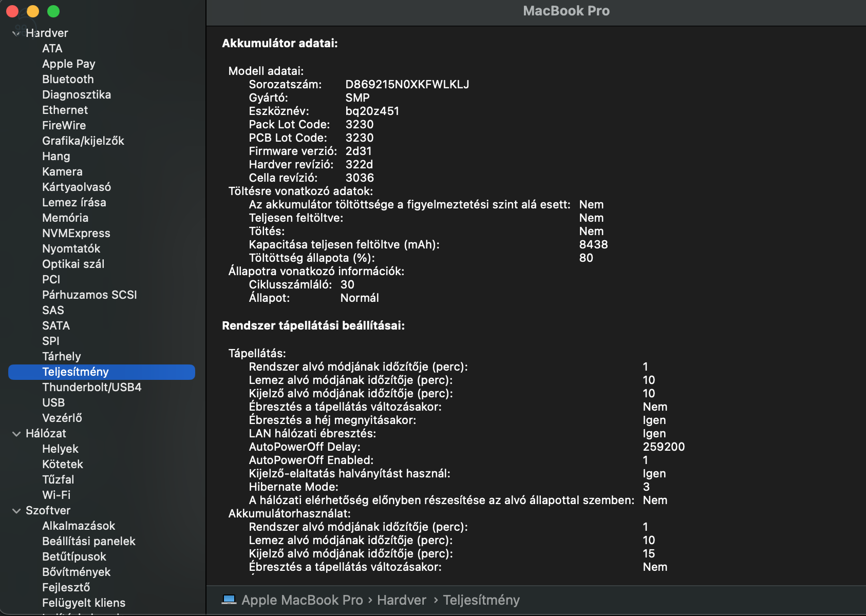The width and height of the screenshot is (866, 616).
Task: Click the AutoPowerOff Delay value 259200
Action: coord(664,447)
